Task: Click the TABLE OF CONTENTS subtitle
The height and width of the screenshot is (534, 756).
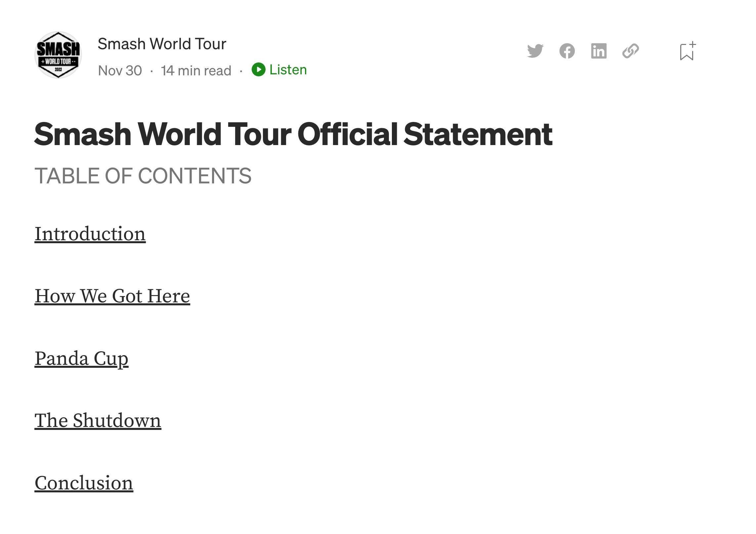Action: point(143,175)
